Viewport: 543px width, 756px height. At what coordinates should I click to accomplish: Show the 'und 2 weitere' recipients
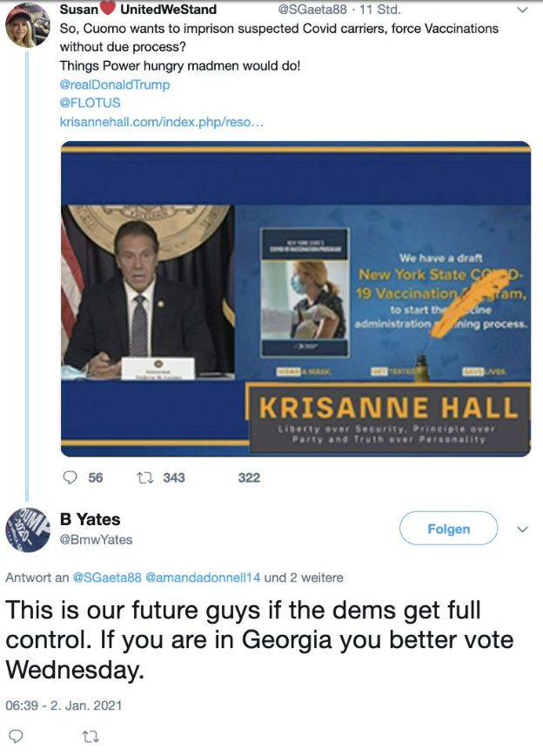[304, 577]
